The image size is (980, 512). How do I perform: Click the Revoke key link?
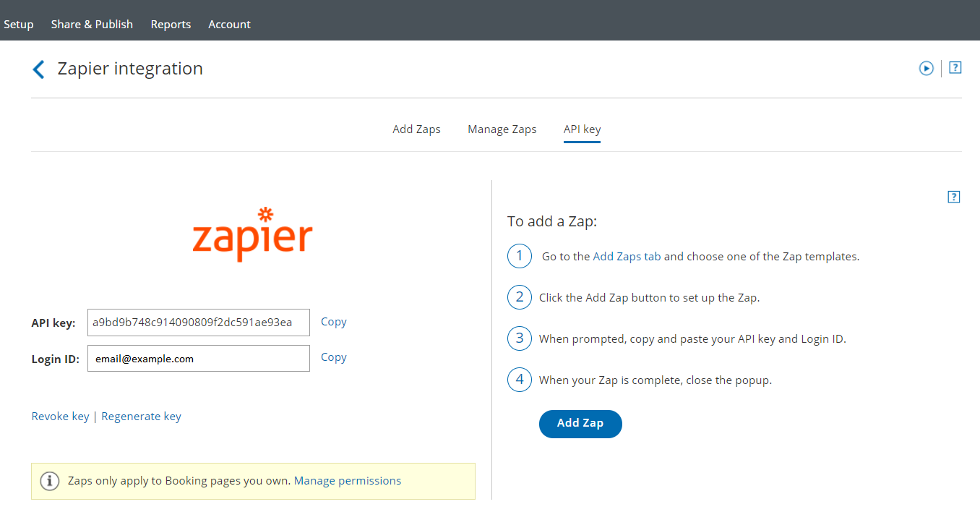[60, 417]
